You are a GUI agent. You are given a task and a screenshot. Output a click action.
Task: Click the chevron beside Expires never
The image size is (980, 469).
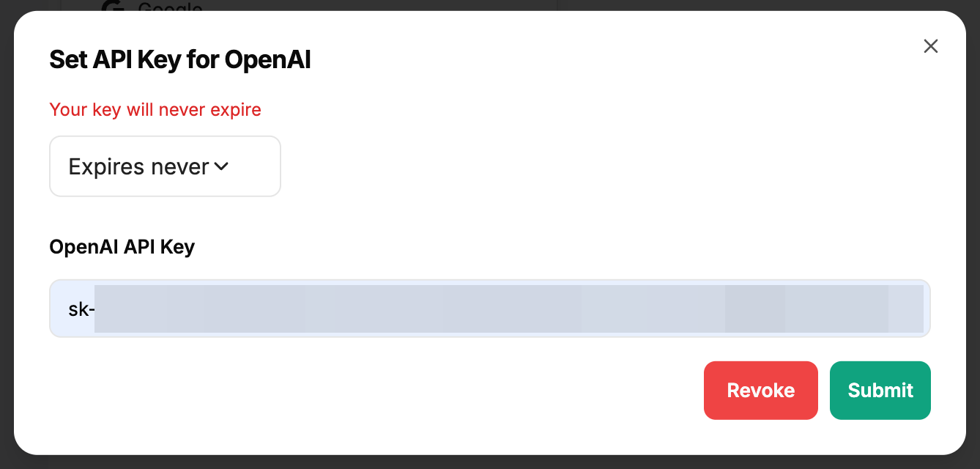coord(221,166)
